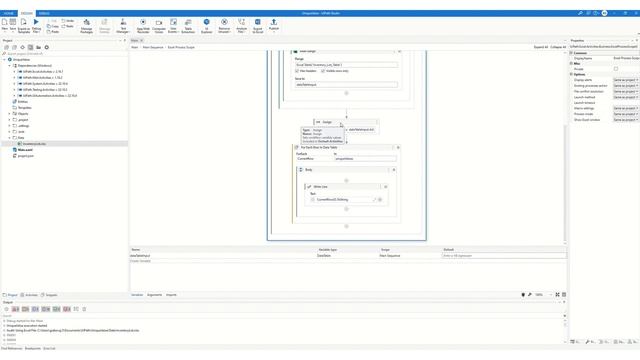Select project.json in project tree

(25, 156)
